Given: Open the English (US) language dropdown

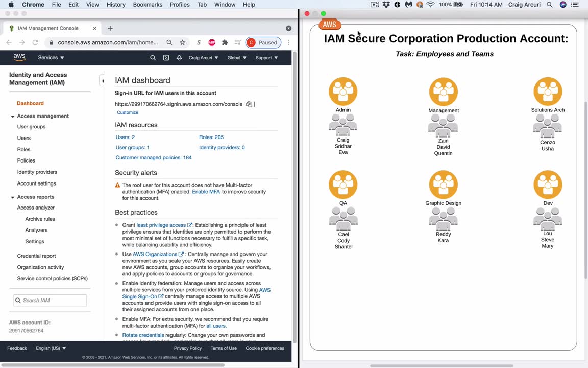Looking at the screenshot, I should coord(51,348).
